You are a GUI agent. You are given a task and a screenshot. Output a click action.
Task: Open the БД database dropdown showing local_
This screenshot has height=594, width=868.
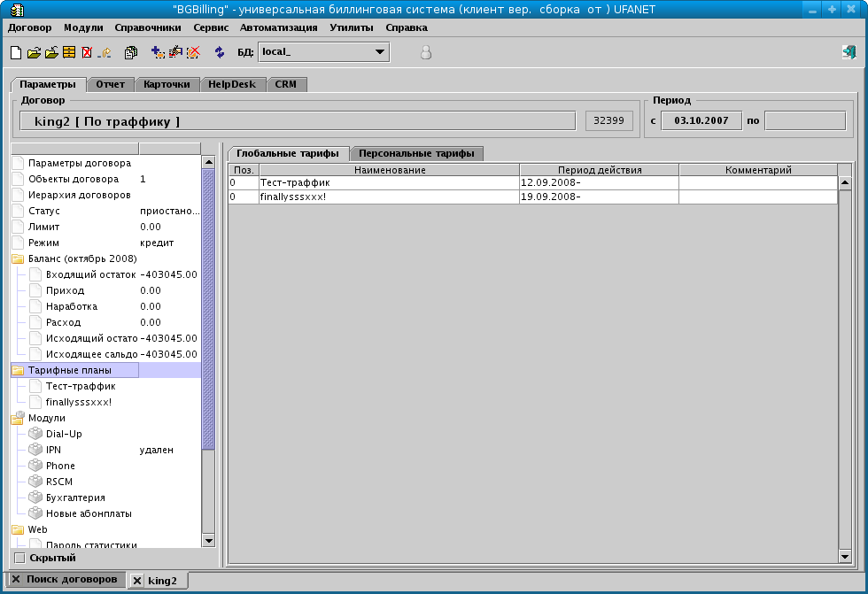(381, 51)
